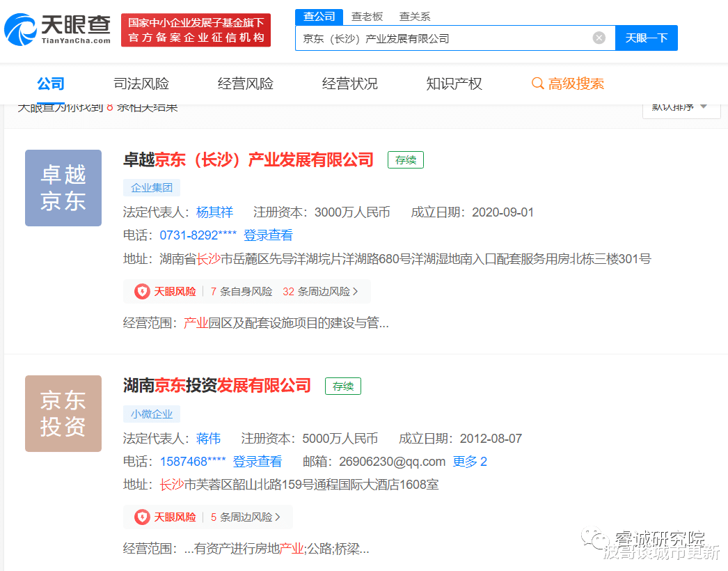Click 成立日期 2020-09-01 text
Viewport: 728px width, 571px height.
(472, 212)
